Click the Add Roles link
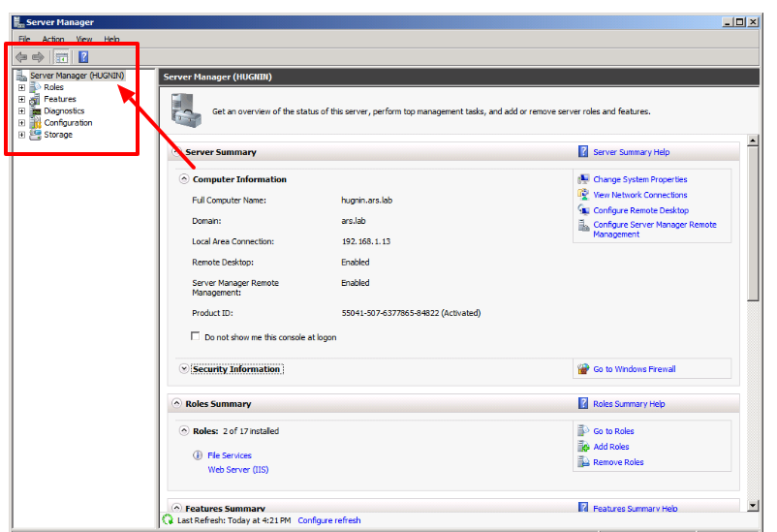The image size is (777, 532). [611, 447]
